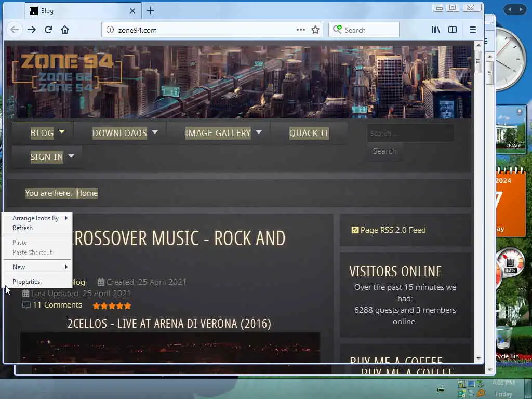Click the website search text field
The height and width of the screenshot is (399, 532).
coord(410,133)
